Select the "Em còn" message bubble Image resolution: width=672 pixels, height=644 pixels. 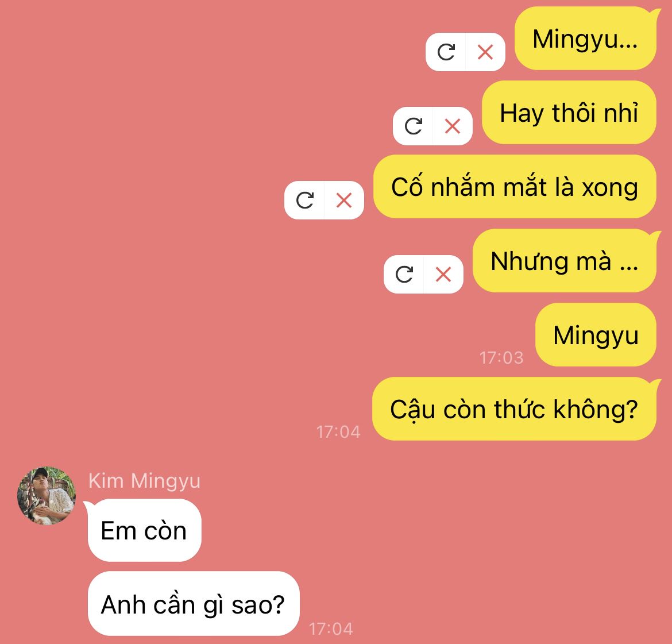(144, 530)
